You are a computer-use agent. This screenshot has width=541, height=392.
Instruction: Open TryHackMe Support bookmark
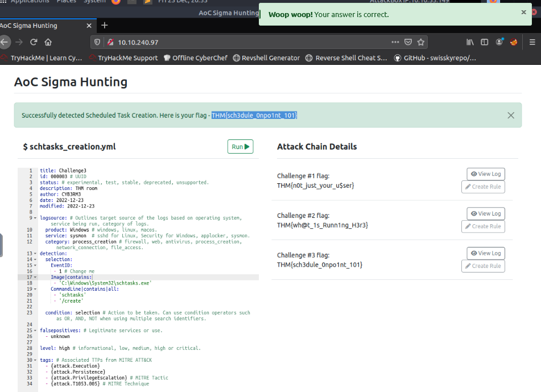123,58
